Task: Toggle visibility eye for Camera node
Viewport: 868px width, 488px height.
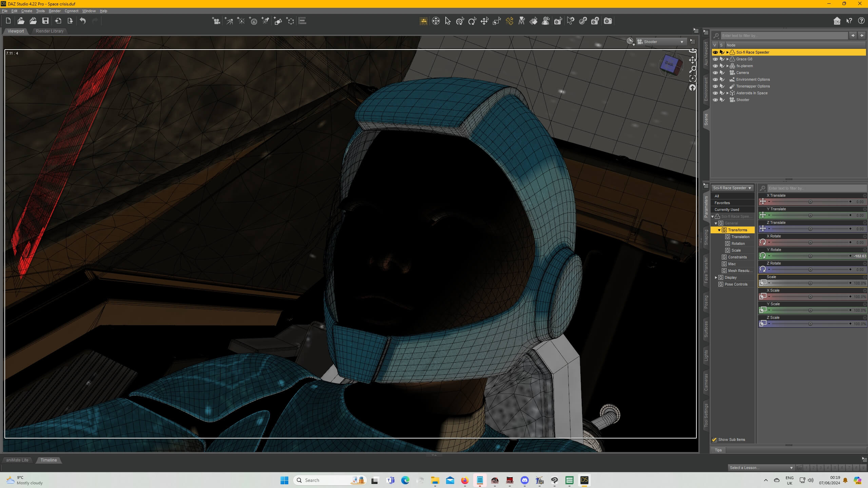Action: coord(715,73)
